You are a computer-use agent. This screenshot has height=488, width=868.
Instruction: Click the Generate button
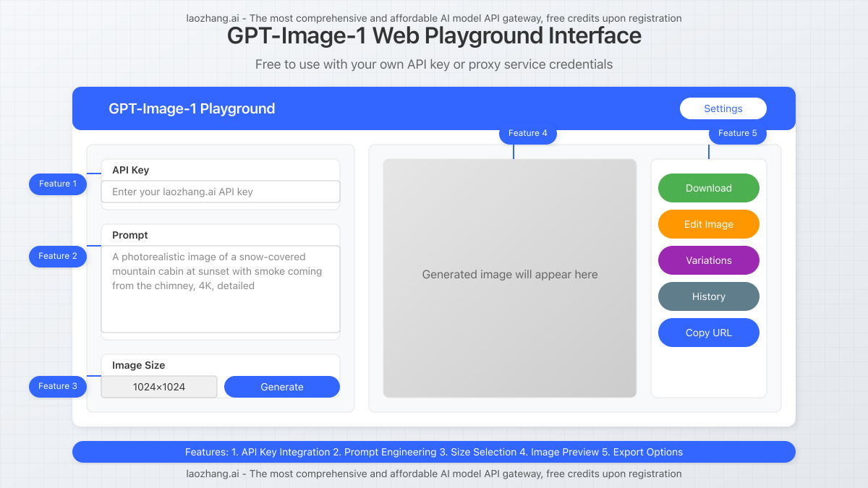pyautogui.click(x=282, y=387)
